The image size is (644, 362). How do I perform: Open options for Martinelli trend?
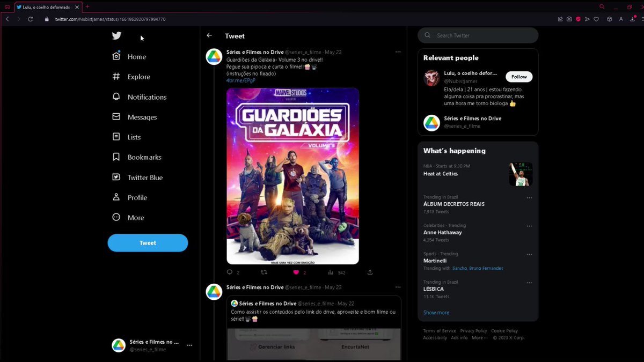click(529, 254)
